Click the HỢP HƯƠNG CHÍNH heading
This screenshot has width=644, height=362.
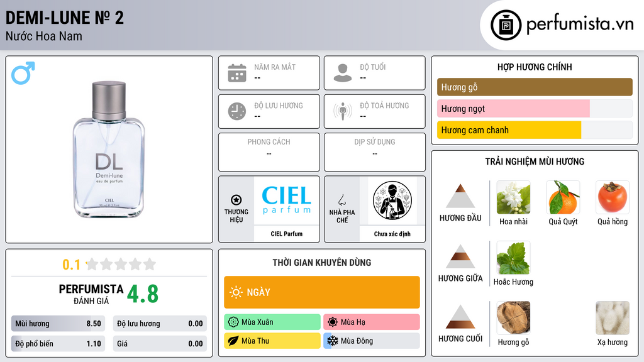tap(535, 67)
